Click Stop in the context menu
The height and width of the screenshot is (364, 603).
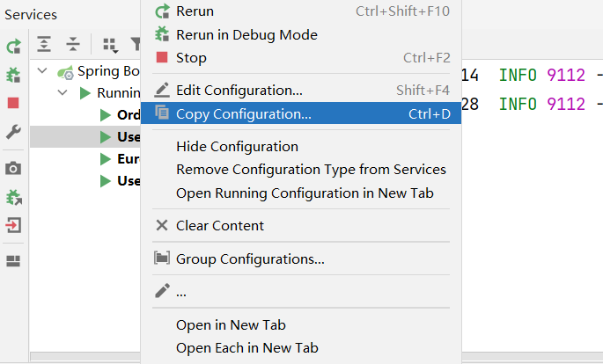(191, 58)
